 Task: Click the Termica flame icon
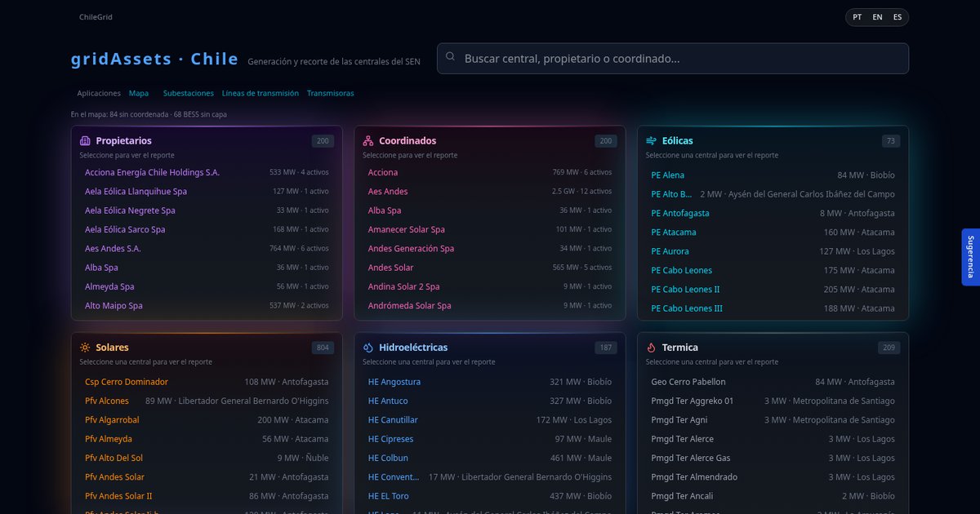651,348
